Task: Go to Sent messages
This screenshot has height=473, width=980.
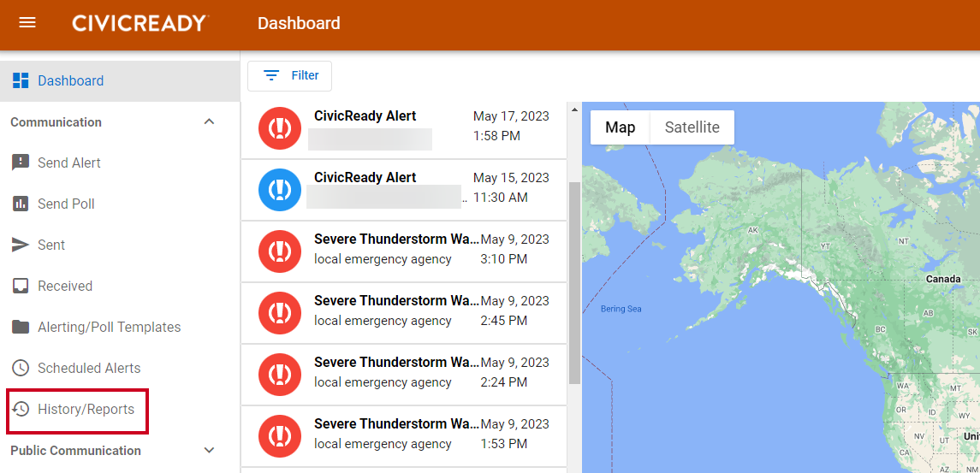Action: coord(120,245)
